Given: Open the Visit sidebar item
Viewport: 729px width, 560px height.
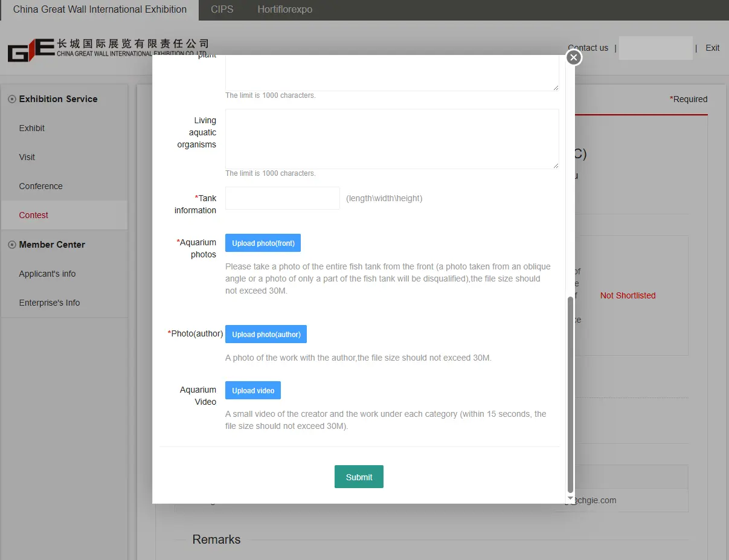Looking at the screenshot, I should (27, 157).
